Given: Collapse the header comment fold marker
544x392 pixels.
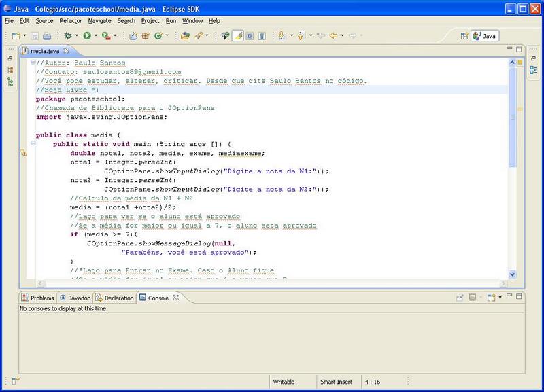Looking at the screenshot, I should [x=33, y=62].
